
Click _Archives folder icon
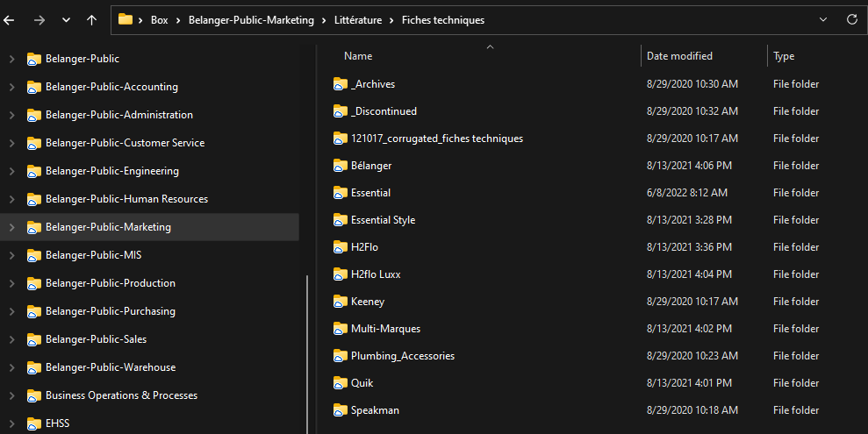340,84
